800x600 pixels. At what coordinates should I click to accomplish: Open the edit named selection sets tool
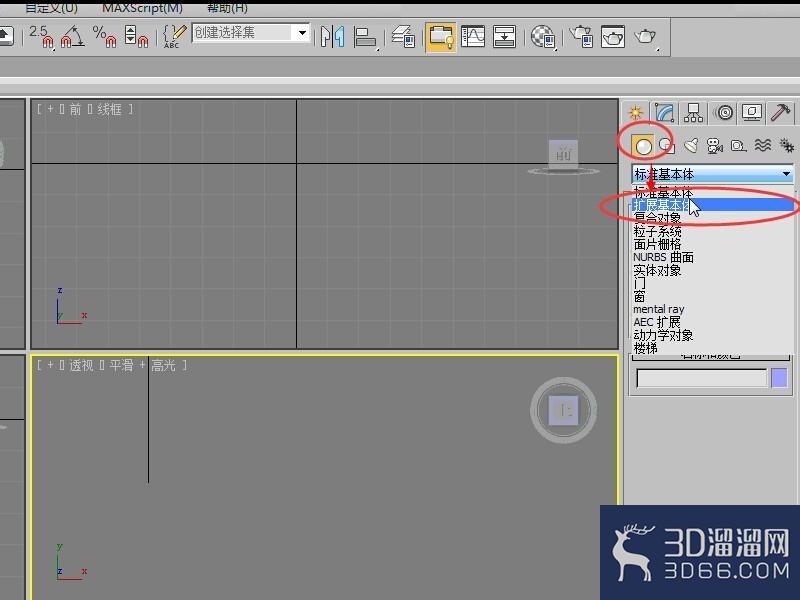click(174, 36)
